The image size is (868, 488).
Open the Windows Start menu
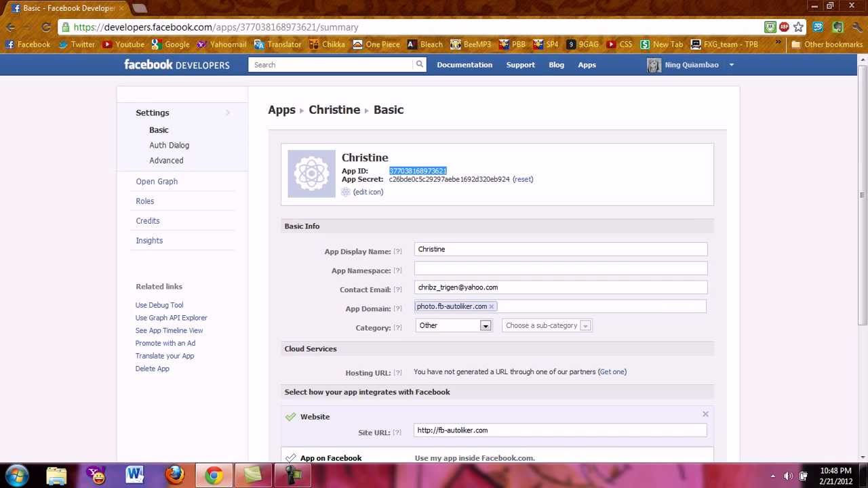tap(16, 475)
